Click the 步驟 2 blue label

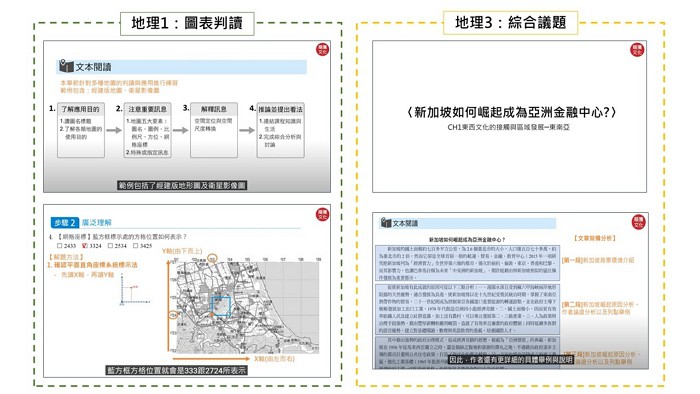coord(64,222)
